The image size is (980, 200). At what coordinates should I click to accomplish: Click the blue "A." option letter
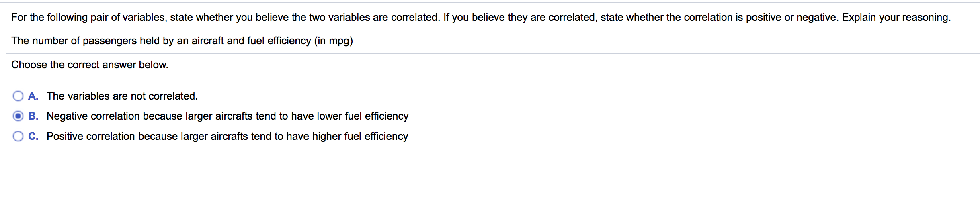[33, 96]
